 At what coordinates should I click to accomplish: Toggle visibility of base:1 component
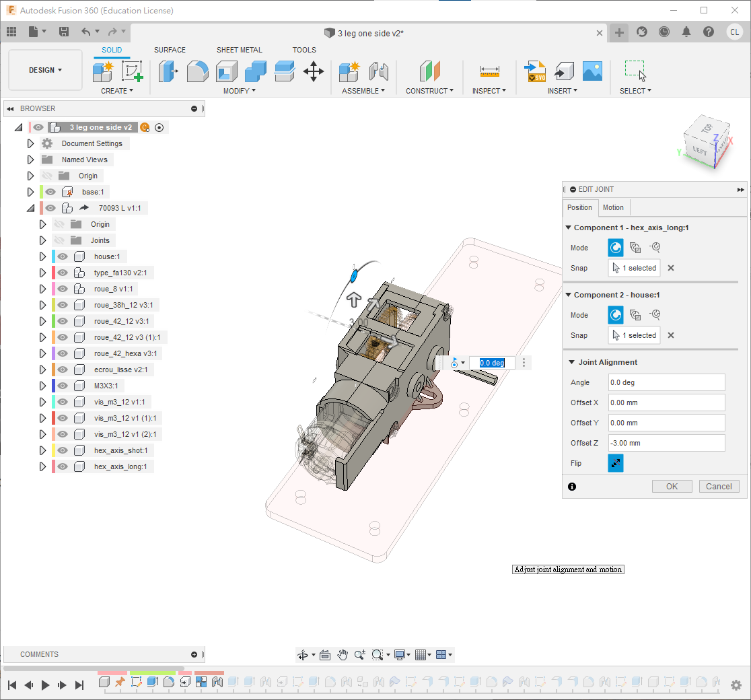[50, 192]
